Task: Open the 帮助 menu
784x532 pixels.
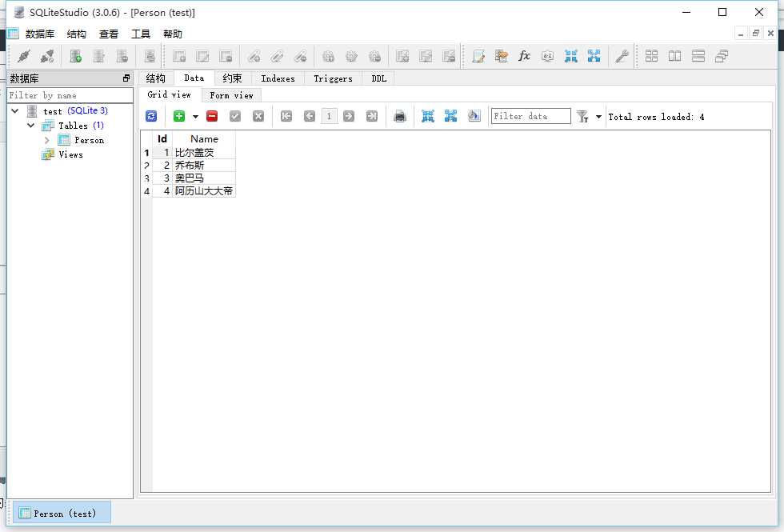Action: pyautogui.click(x=173, y=34)
